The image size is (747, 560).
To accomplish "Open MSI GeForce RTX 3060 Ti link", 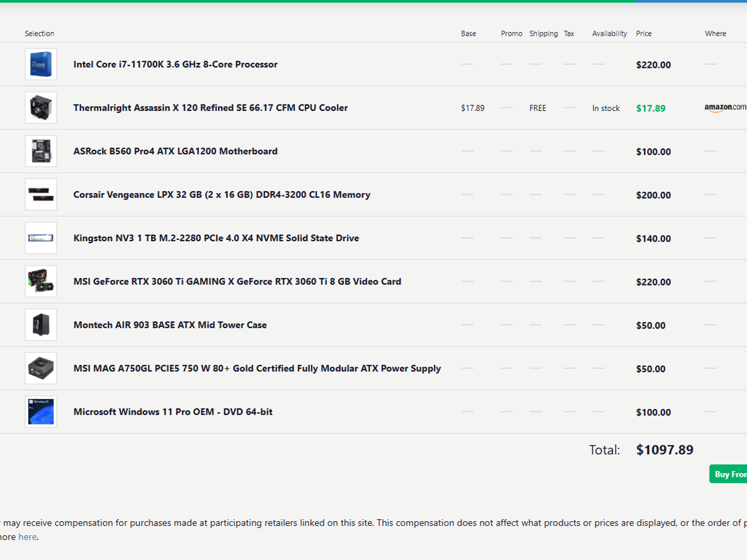I will (237, 281).
